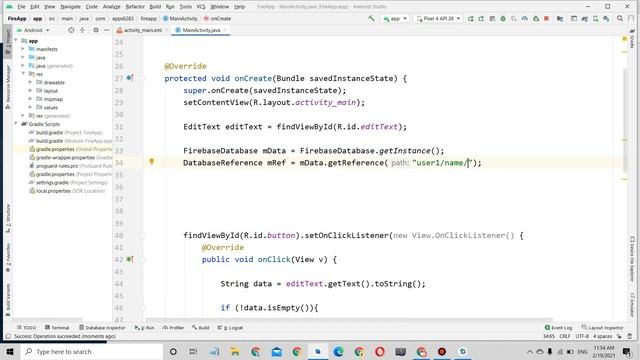Open the app run configuration dropdown
Screen dimensions: 640x360
tap(395, 19)
